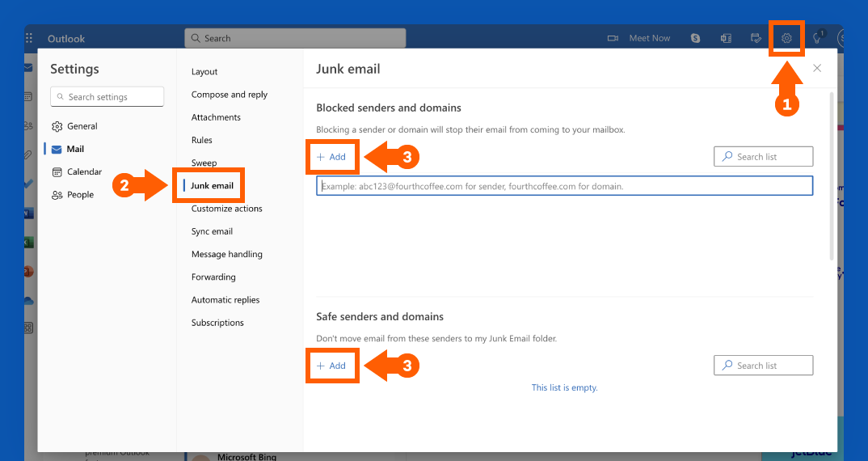Select People settings category
Viewport: 868px width, 461px height.
[x=80, y=194]
